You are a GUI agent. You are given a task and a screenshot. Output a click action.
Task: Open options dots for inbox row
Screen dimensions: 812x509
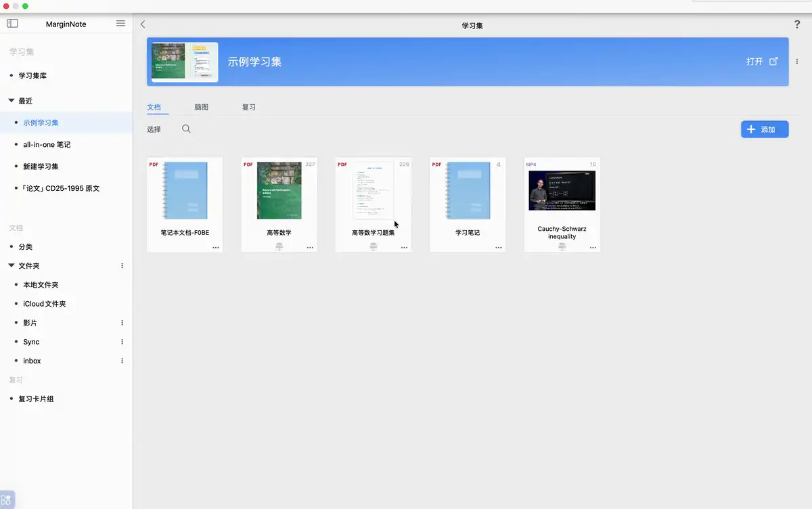(122, 361)
